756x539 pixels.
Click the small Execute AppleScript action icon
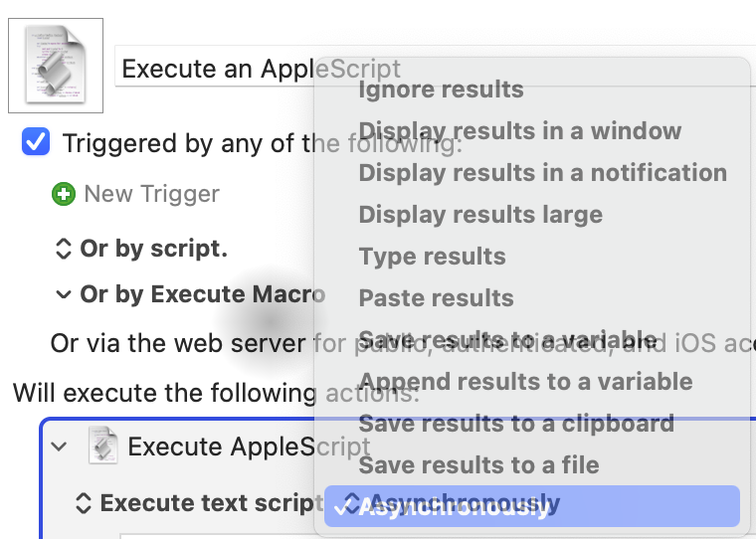(x=103, y=446)
